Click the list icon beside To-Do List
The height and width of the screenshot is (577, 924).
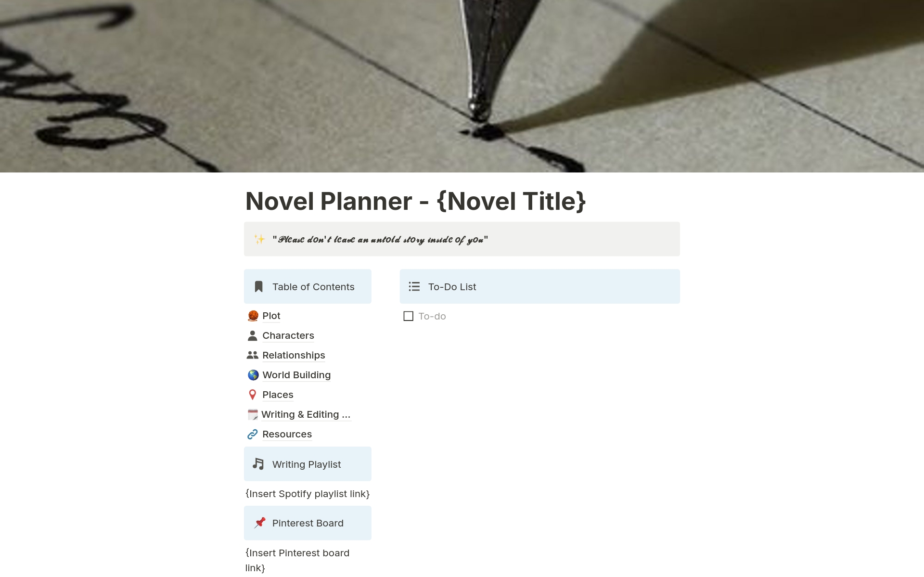point(414,287)
